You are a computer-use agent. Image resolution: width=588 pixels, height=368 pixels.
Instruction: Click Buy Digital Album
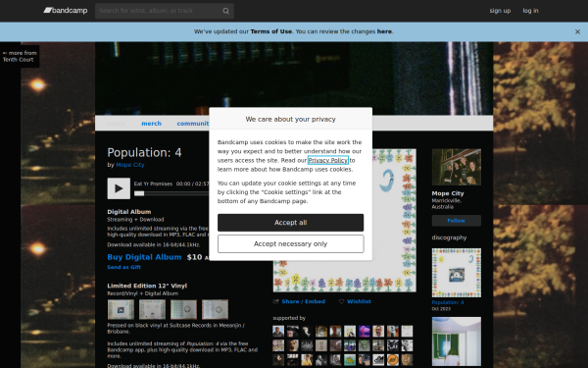tap(144, 257)
